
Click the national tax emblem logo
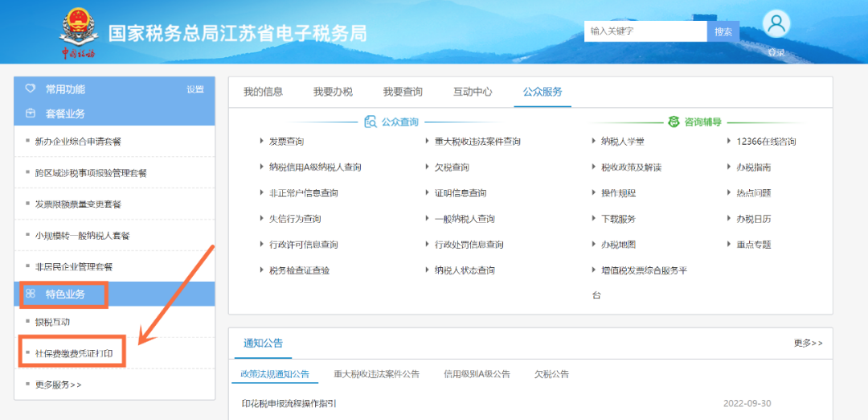click(x=78, y=28)
